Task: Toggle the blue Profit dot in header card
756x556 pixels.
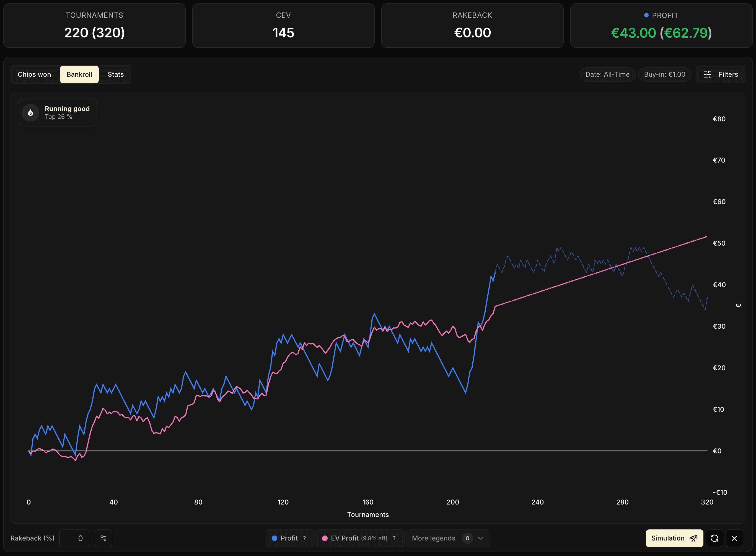Action: click(646, 15)
